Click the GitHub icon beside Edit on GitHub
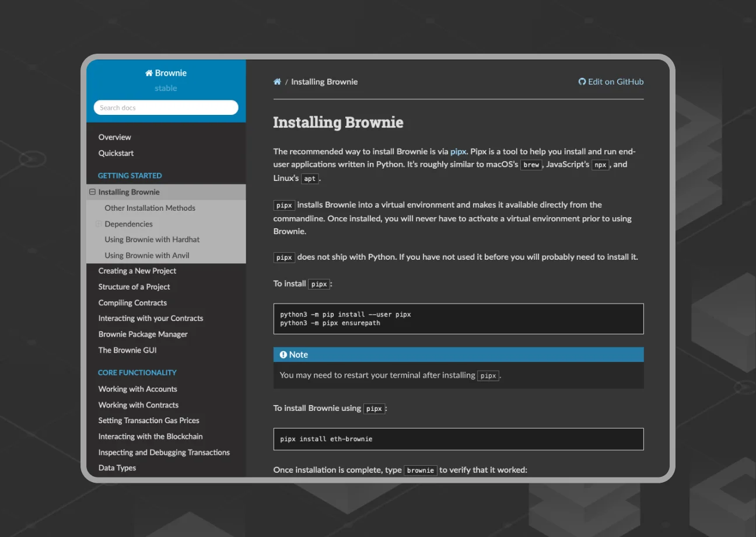This screenshot has height=537, width=756. pos(582,82)
